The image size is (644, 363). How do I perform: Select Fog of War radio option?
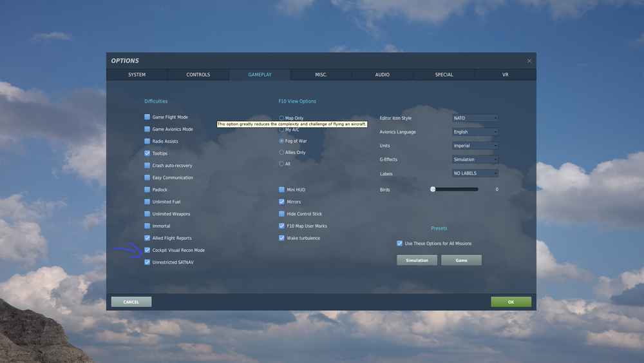[281, 141]
